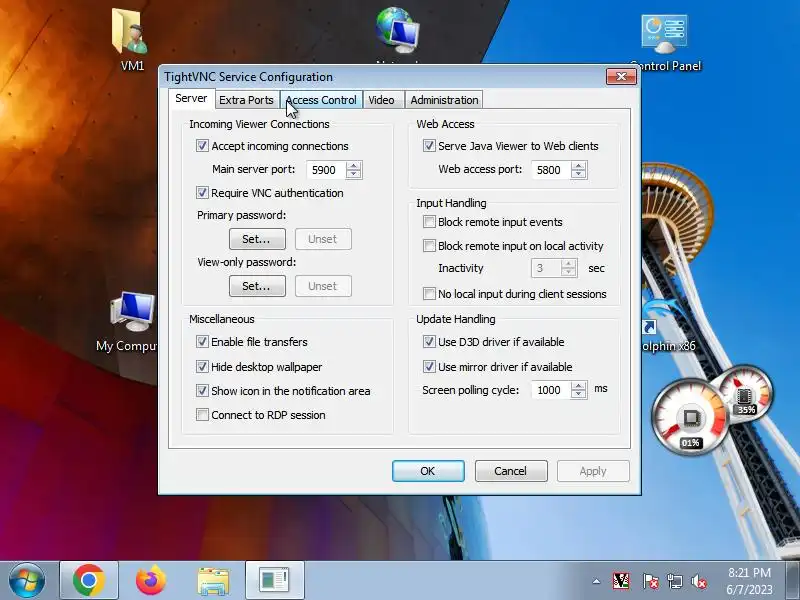Enable Connect to RDP session
Image resolution: width=800 pixels, height=600 pixels.
tap(202, 415)
